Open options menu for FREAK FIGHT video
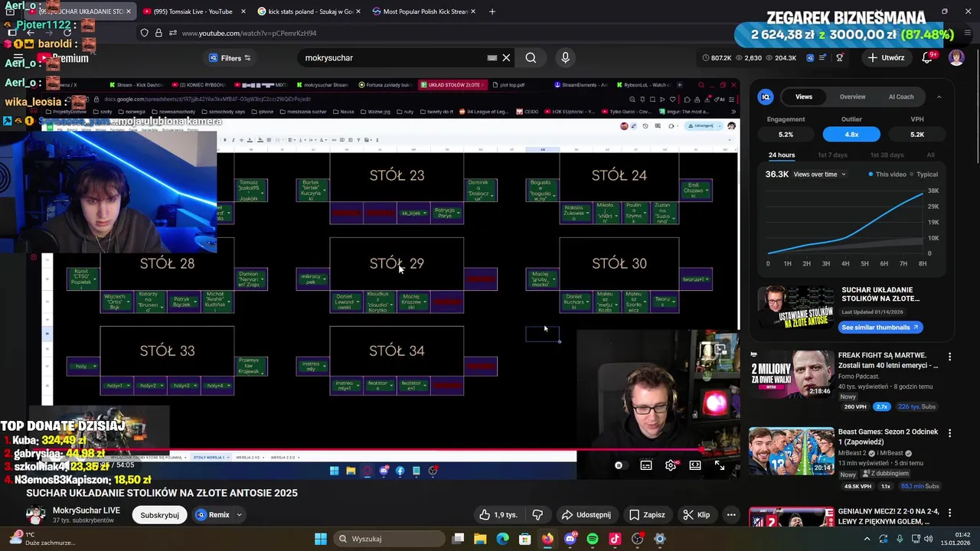The image size is (980, 551). (950, 357)
